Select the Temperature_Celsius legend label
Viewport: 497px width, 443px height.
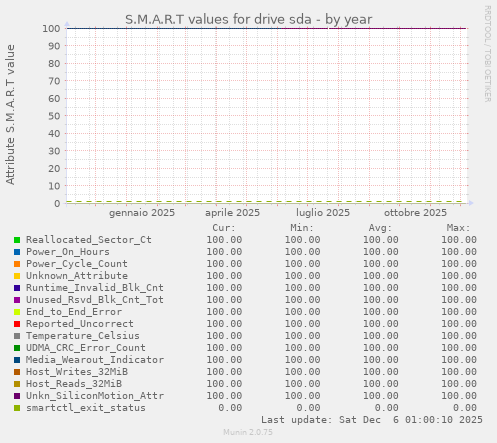pos(83,336)
